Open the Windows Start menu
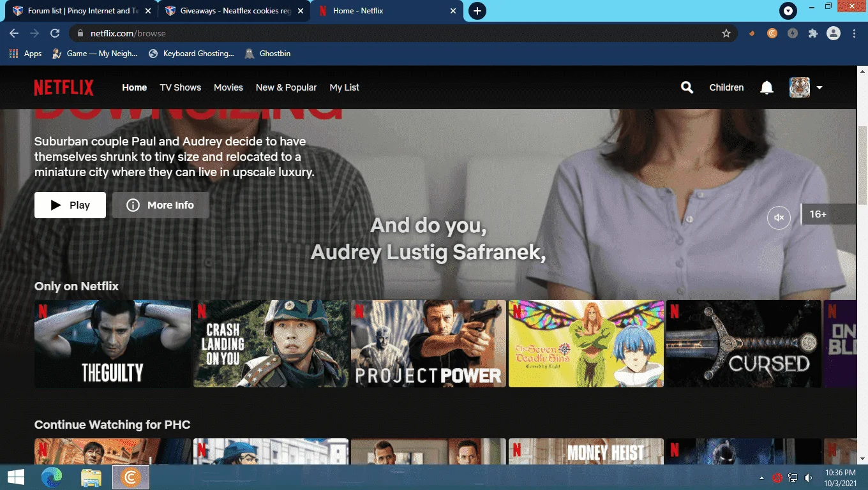868x490 pixels. tap(16, 477)
